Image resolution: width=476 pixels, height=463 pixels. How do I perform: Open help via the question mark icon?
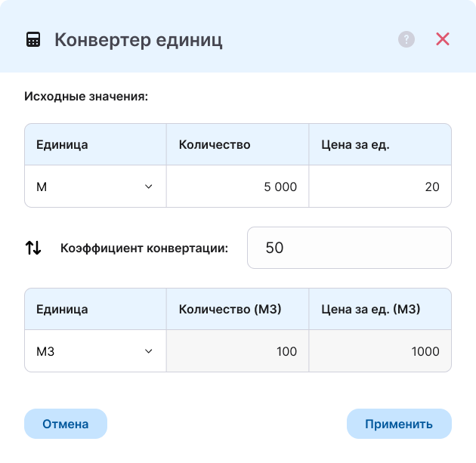click(x=406, y=39)
